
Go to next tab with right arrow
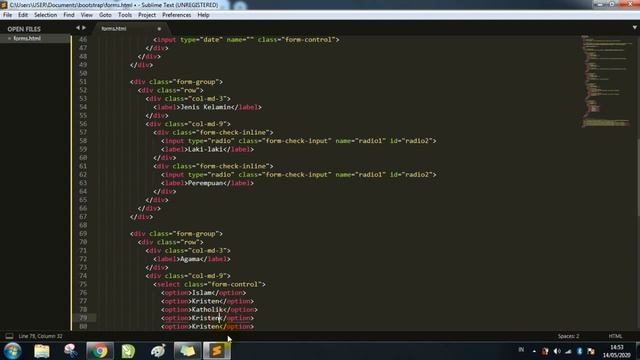pos(84,28)
